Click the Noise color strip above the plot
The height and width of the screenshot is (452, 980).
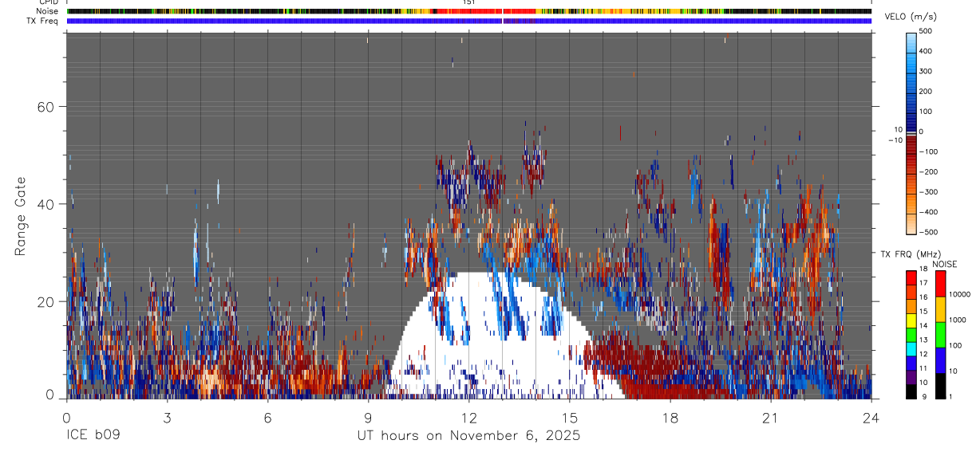click(x=468, y=11)
